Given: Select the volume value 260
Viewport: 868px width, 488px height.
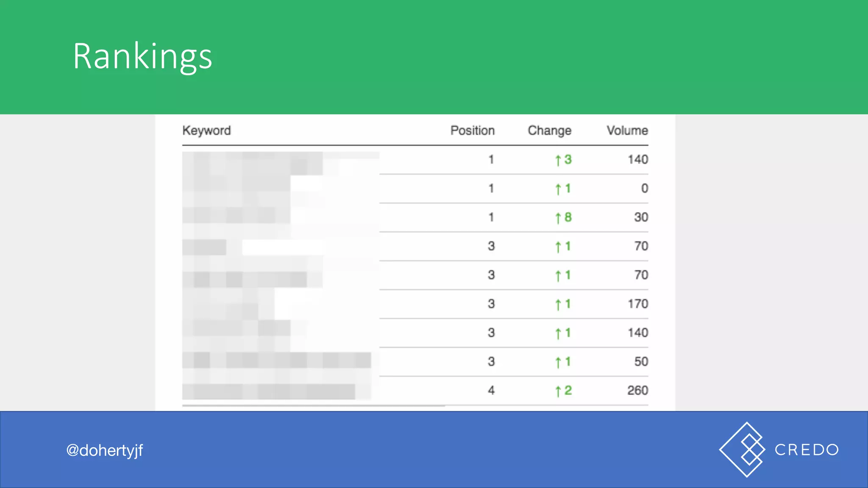Looking at the screenshot, I should 637,390.
